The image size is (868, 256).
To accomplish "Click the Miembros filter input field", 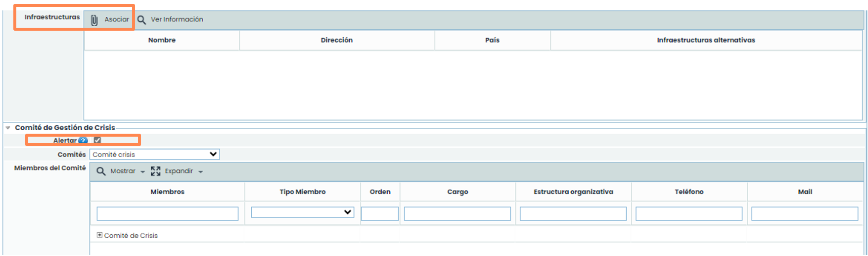I will pyautogui.click(x=167, y=213).
